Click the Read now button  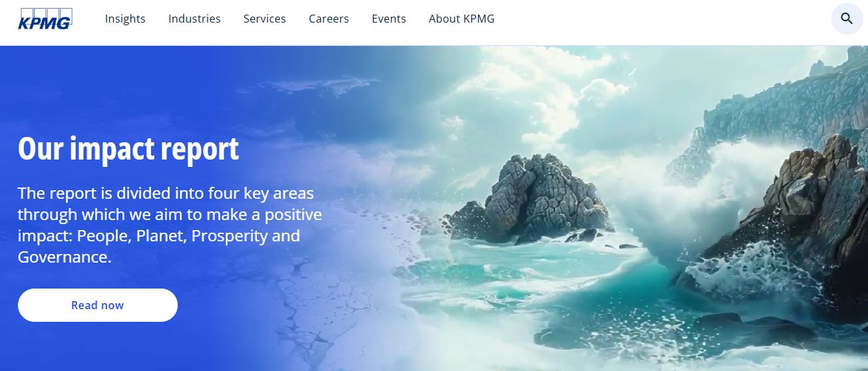coord(98,305)
